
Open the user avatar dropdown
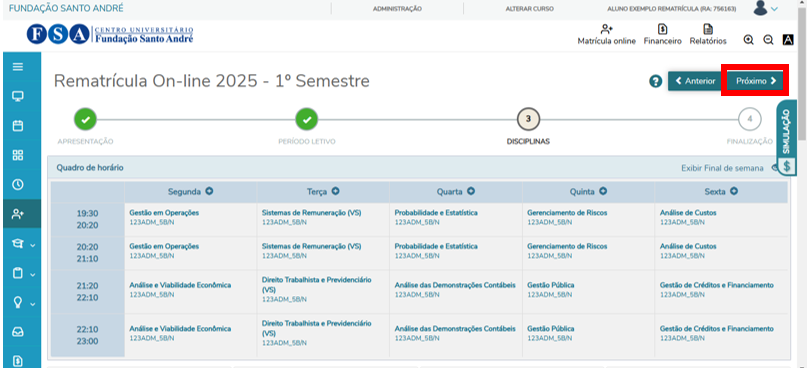(x=765, y=8)
